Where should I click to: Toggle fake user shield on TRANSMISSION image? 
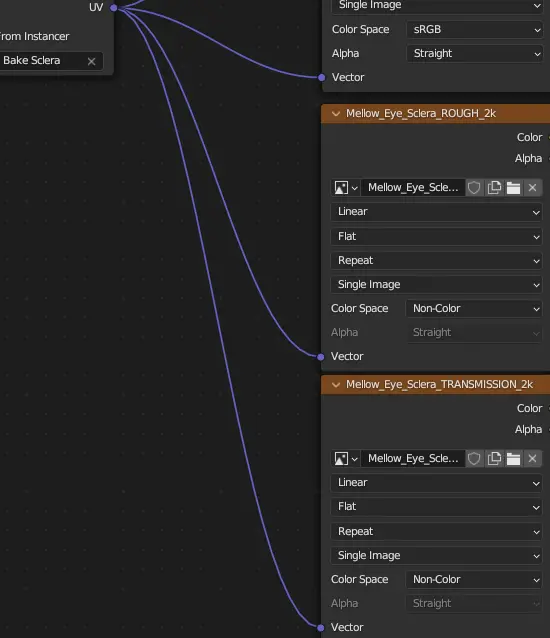pos(474,459)
